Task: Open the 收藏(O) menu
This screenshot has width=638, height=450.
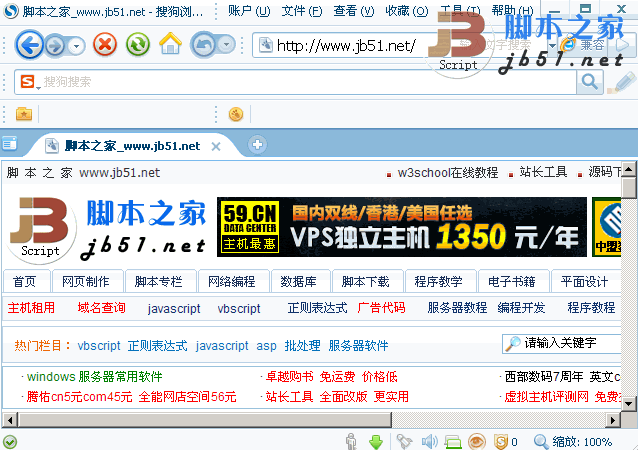Action: pos(406,11)
